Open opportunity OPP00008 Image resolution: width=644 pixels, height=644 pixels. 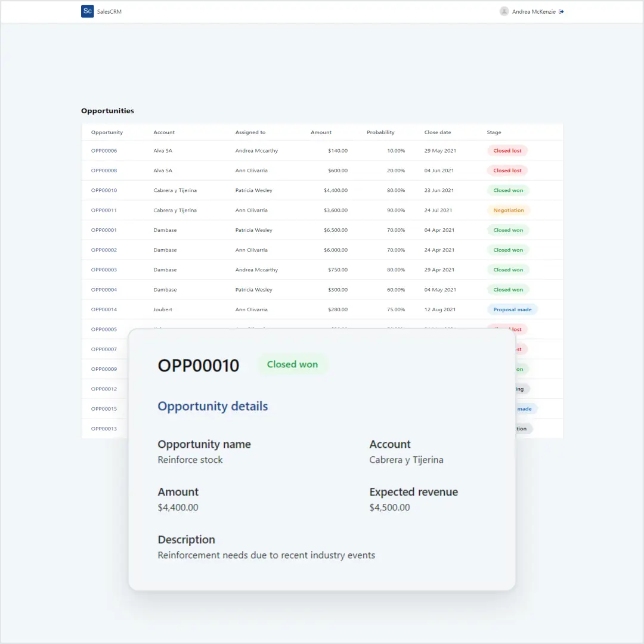click(x=104, y=170)
